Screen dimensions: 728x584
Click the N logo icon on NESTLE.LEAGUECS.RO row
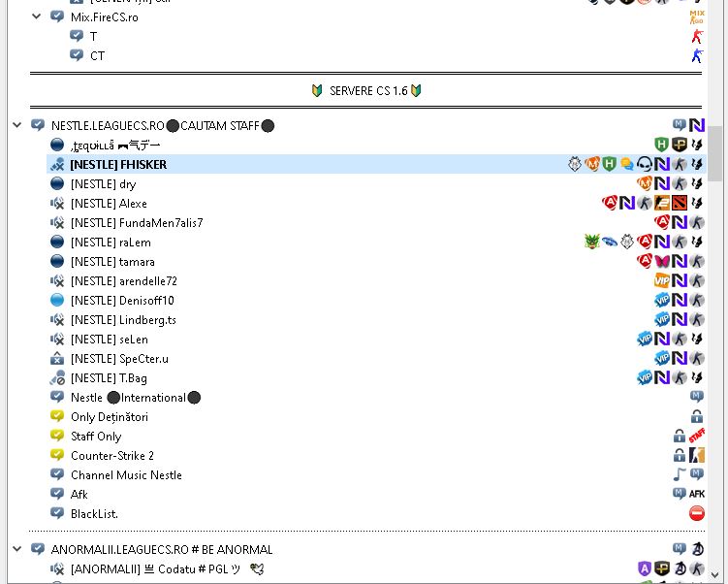(697, 125)
